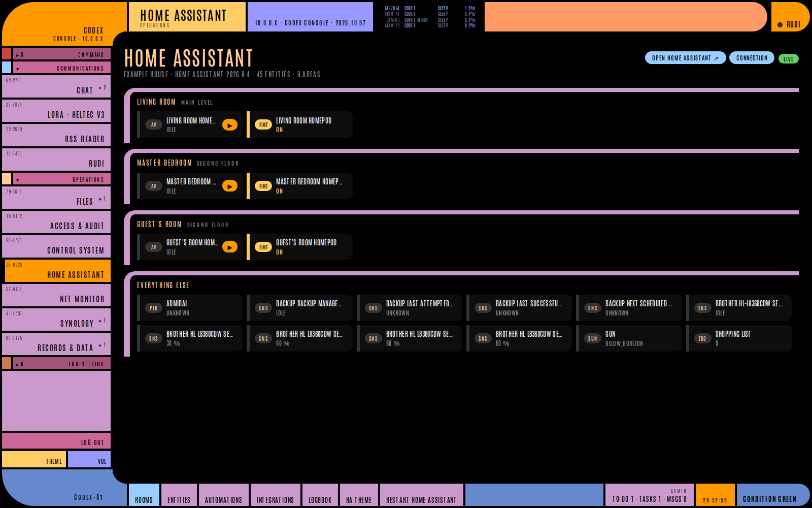Click the Live status indicator
812x508 pixels.
tap(789, 59)
